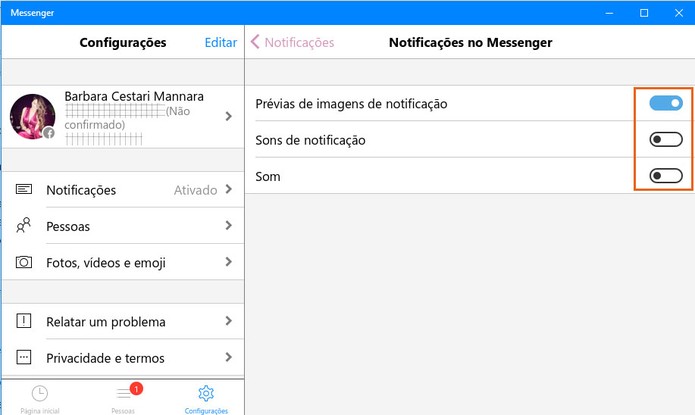Image resolution: width=695 pixels, height=415 pixels.
Task: Click the Configurações header title
Action: click(123, 43)
